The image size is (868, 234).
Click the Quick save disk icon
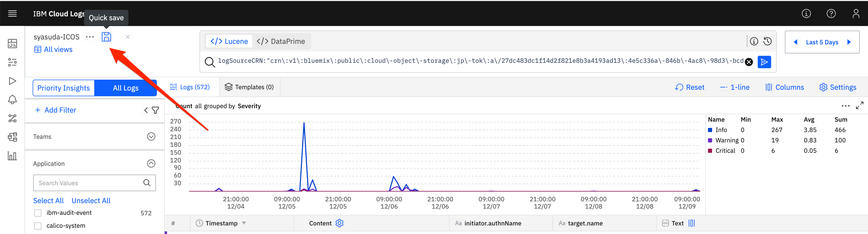tap(106, 37)
